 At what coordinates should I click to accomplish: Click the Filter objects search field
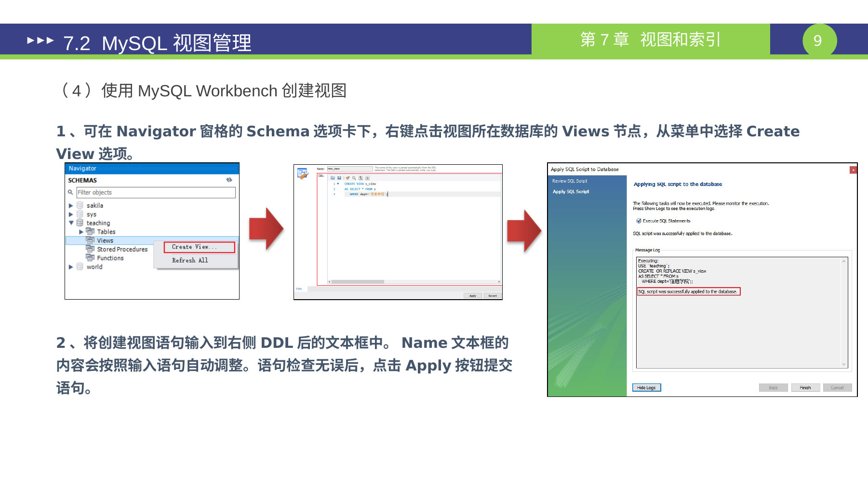point(156,193)
